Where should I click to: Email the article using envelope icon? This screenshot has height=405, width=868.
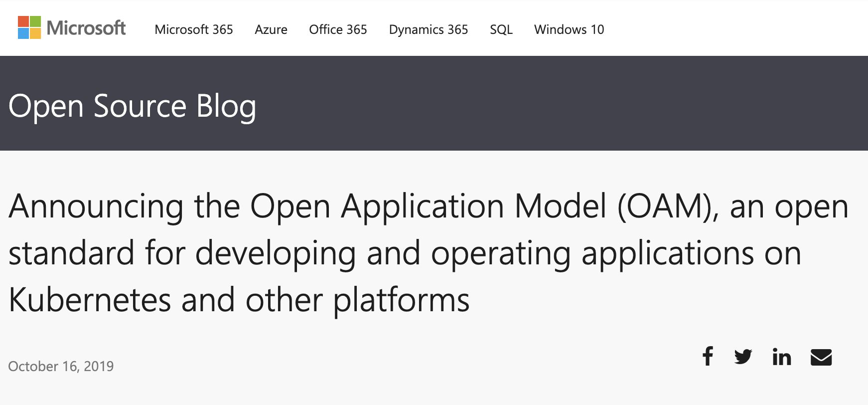click(821, 357)
